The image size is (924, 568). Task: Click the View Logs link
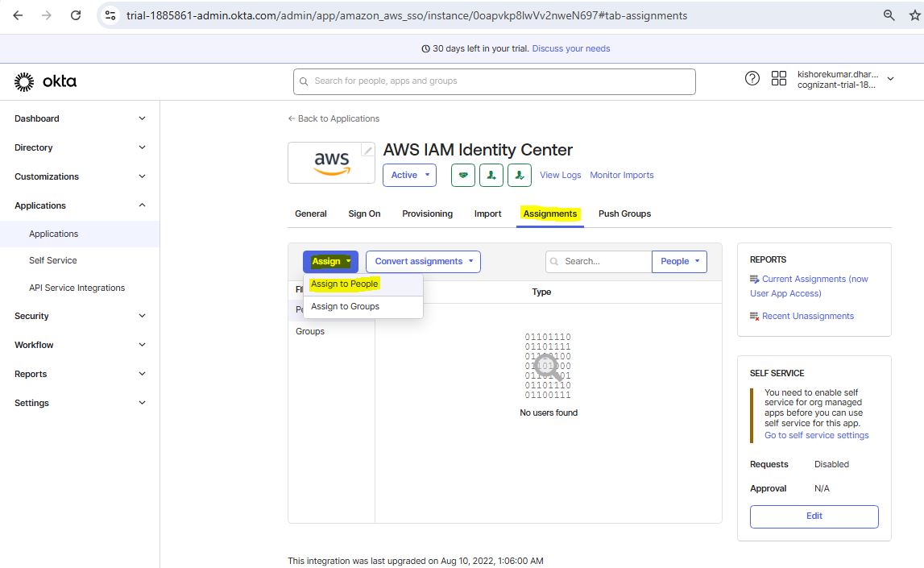(560, 175)
